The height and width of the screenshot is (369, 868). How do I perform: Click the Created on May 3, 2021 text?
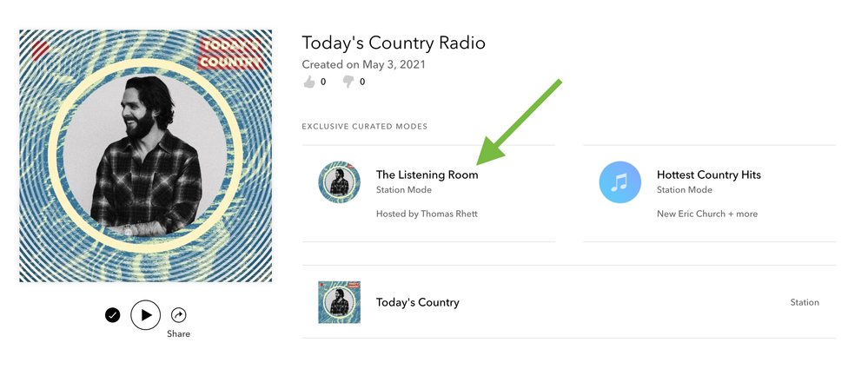pyautogui.click(x=363, y=64)
